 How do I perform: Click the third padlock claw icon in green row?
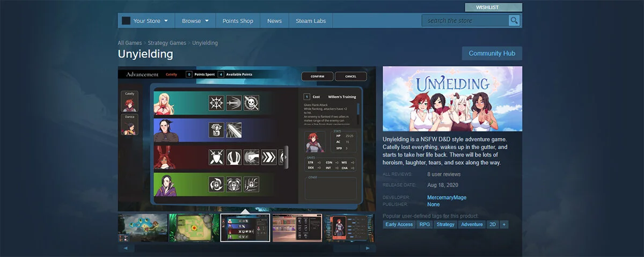point(251,184)
